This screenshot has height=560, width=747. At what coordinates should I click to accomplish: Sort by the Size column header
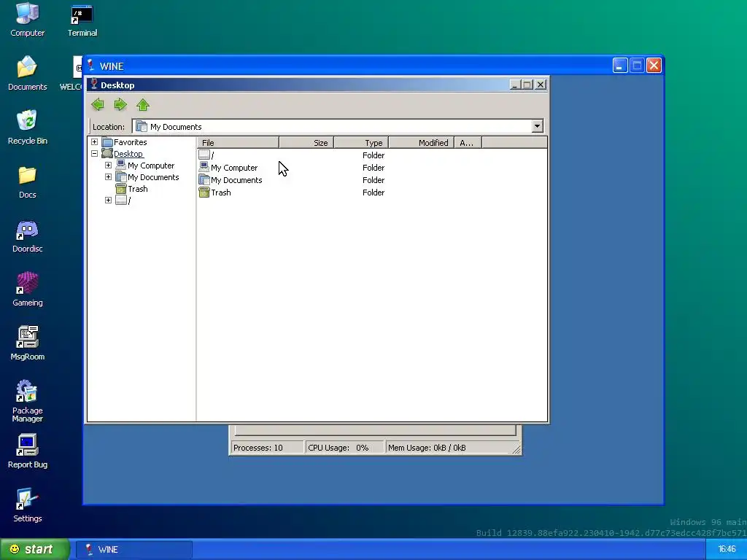(x=306, y=142)
